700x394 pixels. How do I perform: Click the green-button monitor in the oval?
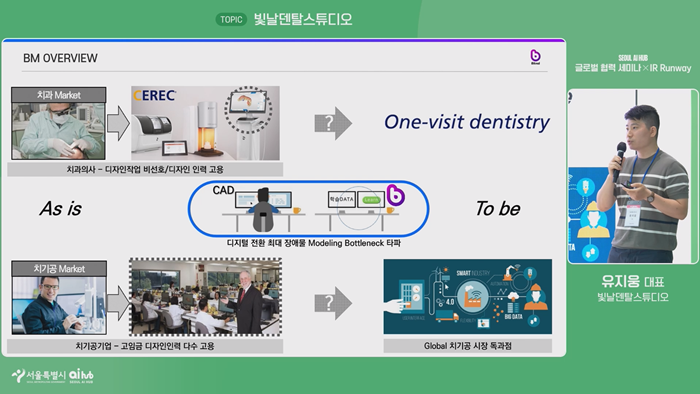371,199
